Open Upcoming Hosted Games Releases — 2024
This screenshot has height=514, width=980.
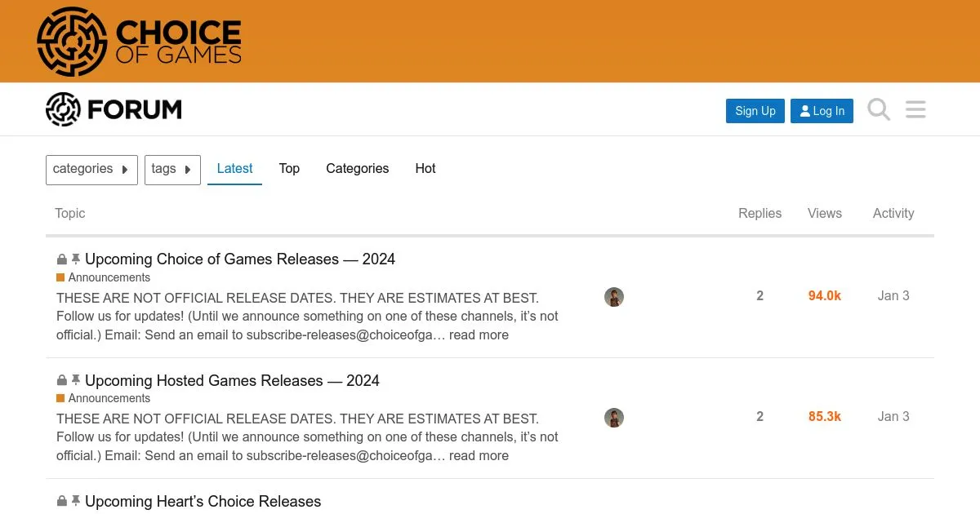click(x=232, y=380)
